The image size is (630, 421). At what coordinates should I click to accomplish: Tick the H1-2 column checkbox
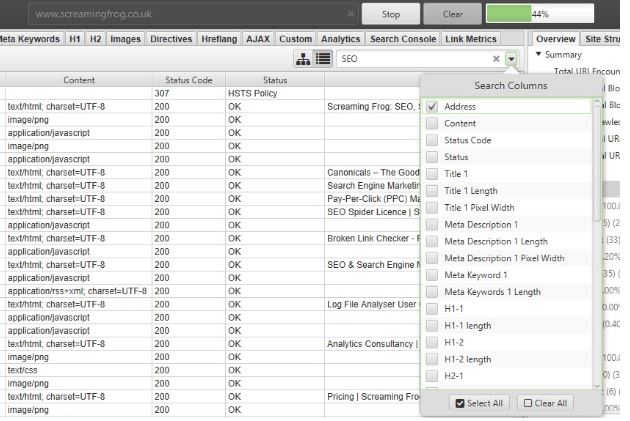[432, 343]
